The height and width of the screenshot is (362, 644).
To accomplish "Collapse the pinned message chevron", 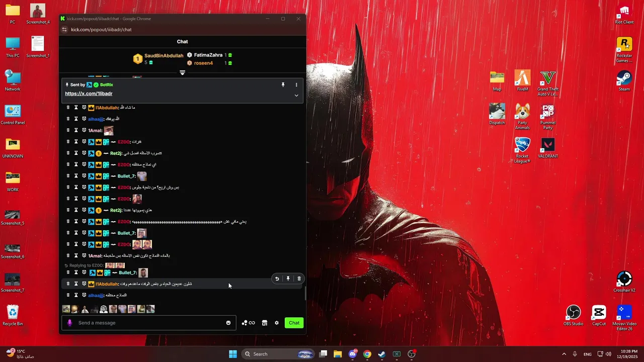I will [x=296, y=96].
